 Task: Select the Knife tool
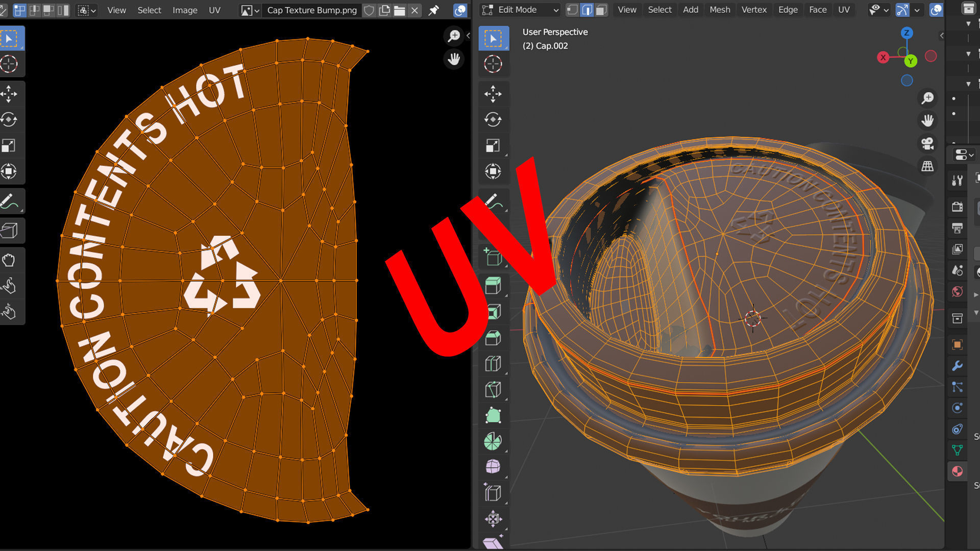click(x=493, y=390)
